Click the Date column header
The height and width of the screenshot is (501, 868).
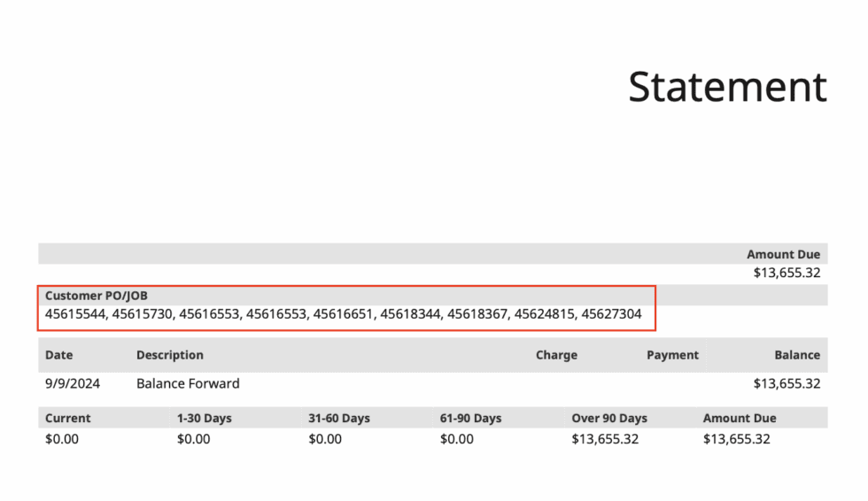(59, 355)
